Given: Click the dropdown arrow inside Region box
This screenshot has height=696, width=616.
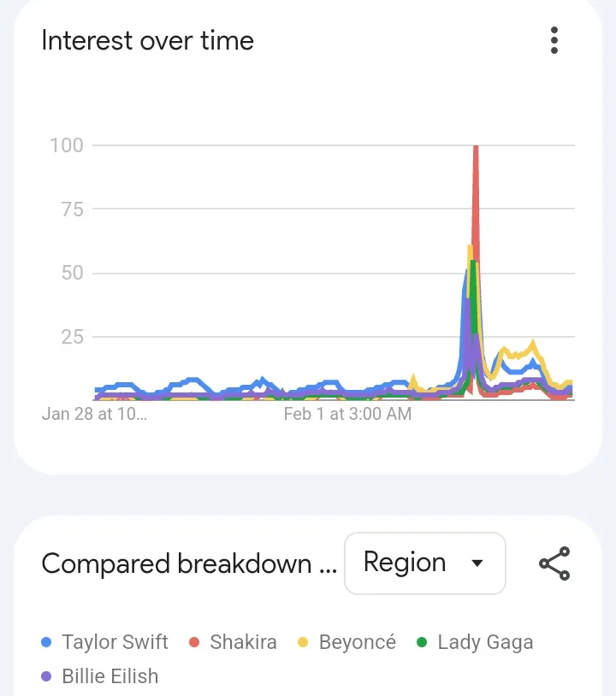Looking at the screenshot, I should [x=477, y=563].
